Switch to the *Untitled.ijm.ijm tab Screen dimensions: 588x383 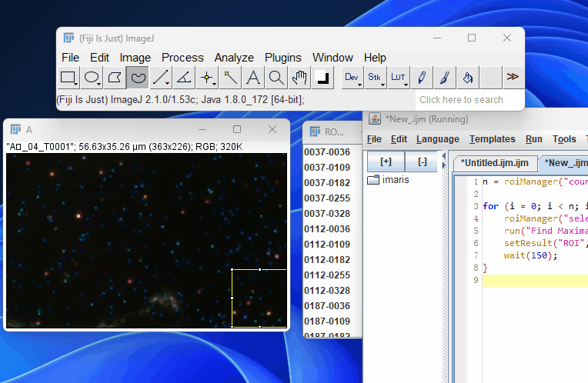(x=494, y=163)
